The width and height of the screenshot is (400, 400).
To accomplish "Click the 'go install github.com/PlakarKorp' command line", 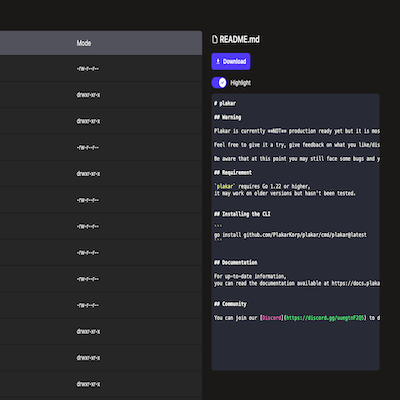I will 290,235.
